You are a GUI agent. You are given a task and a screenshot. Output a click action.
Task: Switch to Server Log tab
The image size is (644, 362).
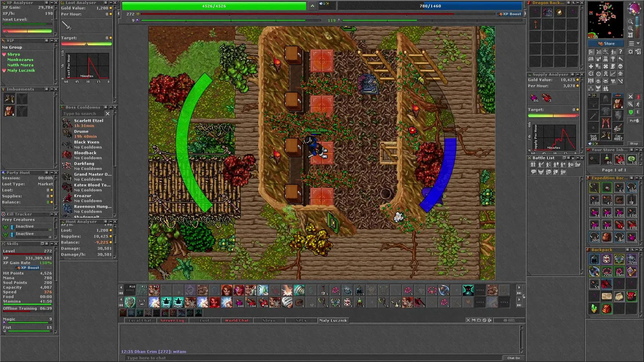173,320
